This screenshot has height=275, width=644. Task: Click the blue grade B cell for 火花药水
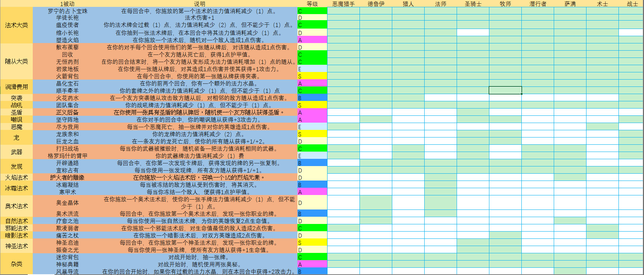312,98
